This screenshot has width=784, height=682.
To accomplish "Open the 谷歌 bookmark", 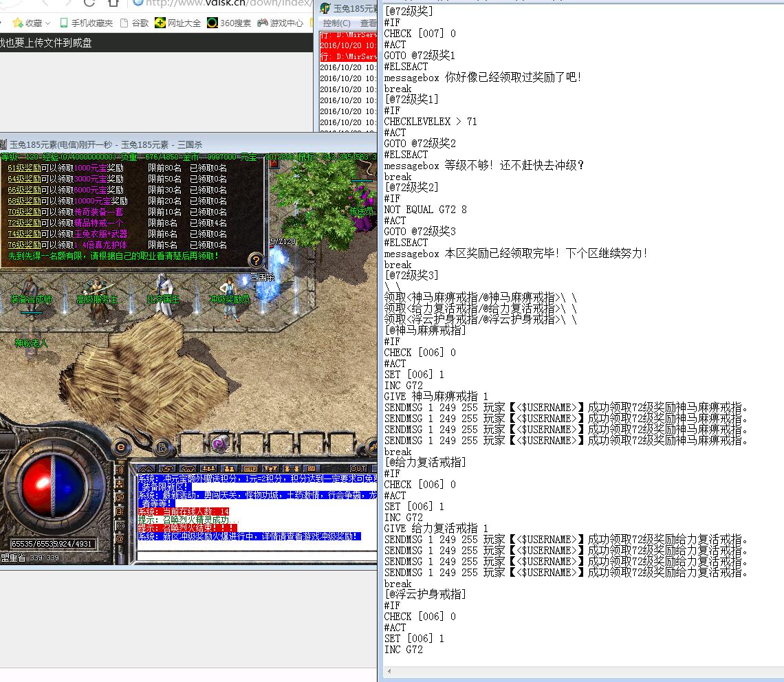I will (135, 23).
